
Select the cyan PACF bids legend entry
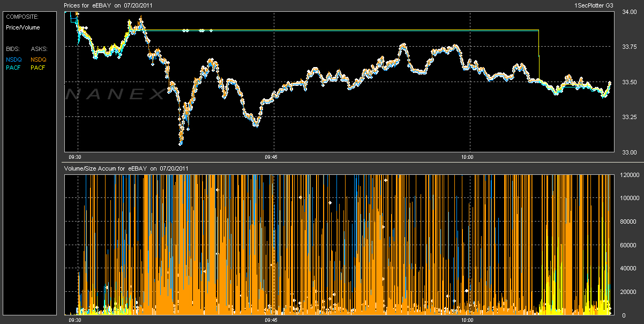pyautogui.click(x=13, y=68)
